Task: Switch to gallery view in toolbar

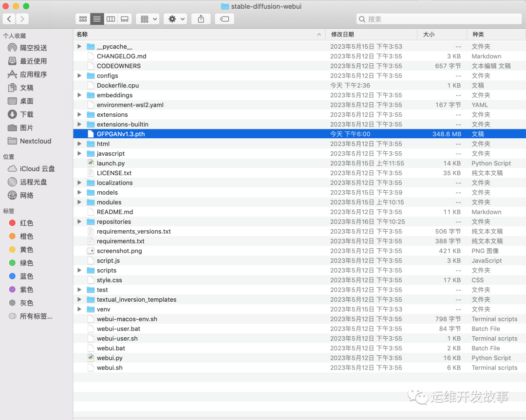Action: 125,19
